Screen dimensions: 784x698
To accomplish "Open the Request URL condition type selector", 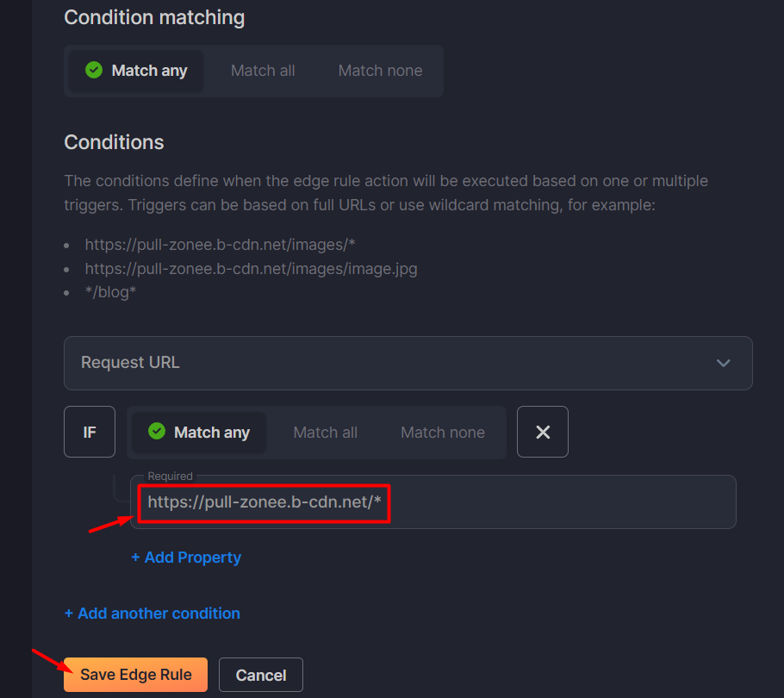I will click(x=408, y=363).
